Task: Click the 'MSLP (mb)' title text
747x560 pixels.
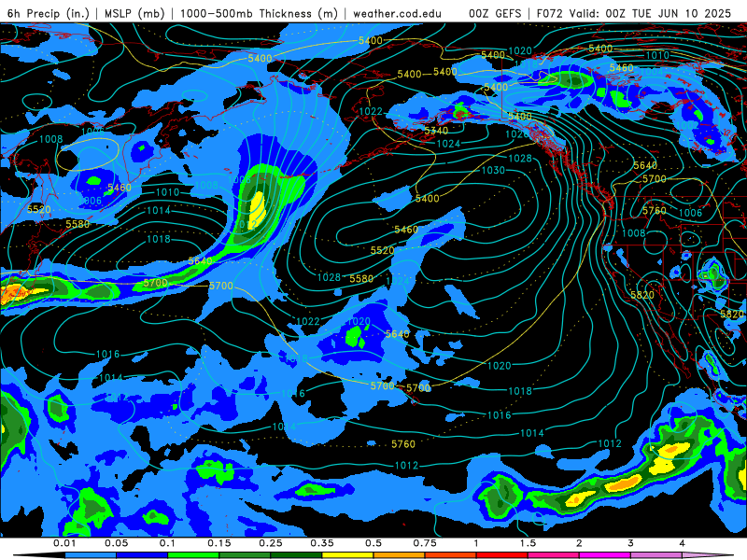Action: pyautogui.click(x=134, y=13)
